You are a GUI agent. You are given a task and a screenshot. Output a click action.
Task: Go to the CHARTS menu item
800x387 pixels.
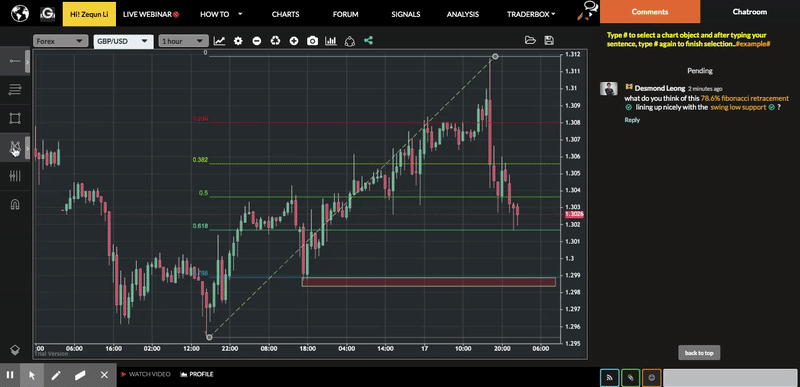[x=285, y=14]
